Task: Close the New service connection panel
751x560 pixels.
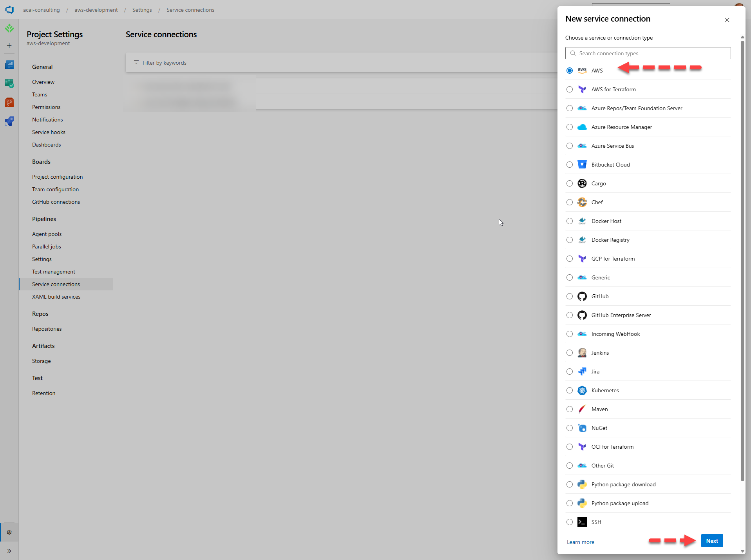Action: (x=727, y=20)
